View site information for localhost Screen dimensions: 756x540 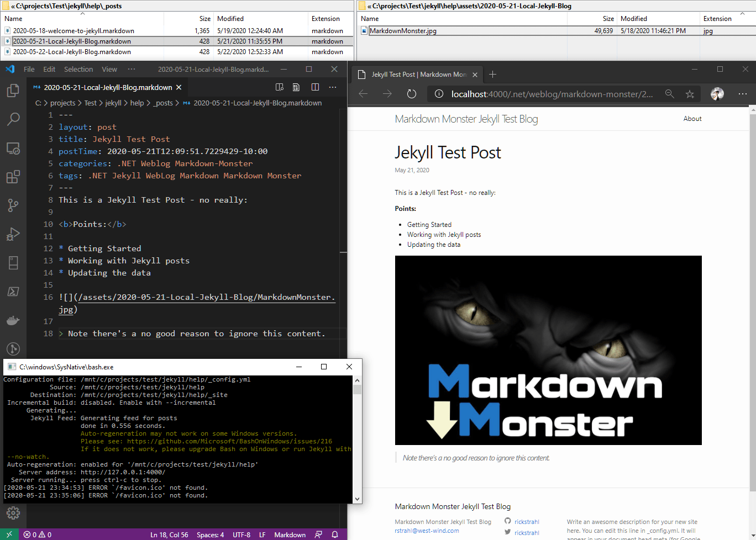click(x=439, y=94)
